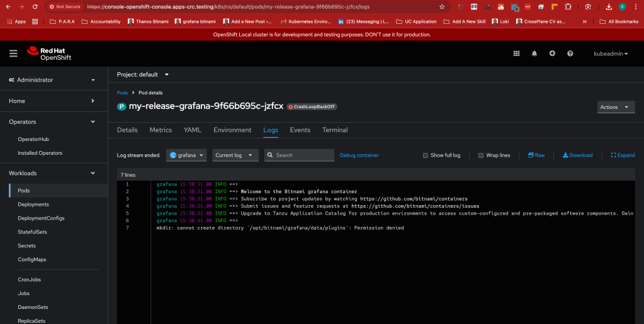Screen dimensions: 644x324
Task: Open the P.A.R.A bookmark folder
Action: [62, 21]
